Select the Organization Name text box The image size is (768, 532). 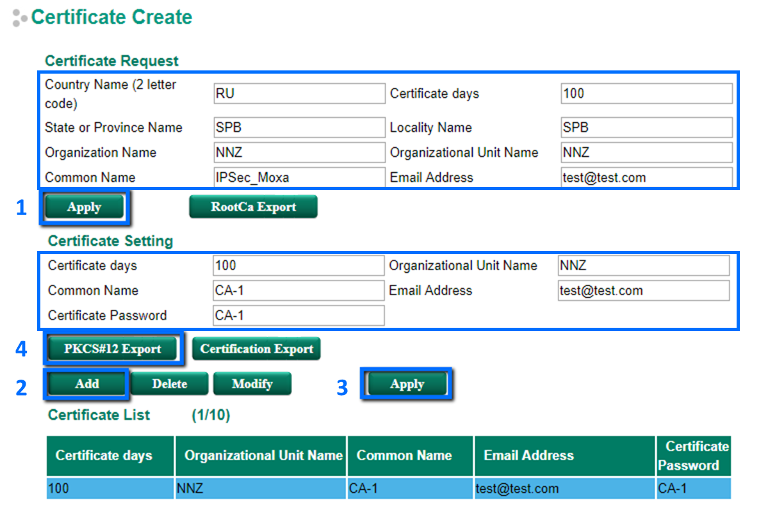[x=299, y=152]
